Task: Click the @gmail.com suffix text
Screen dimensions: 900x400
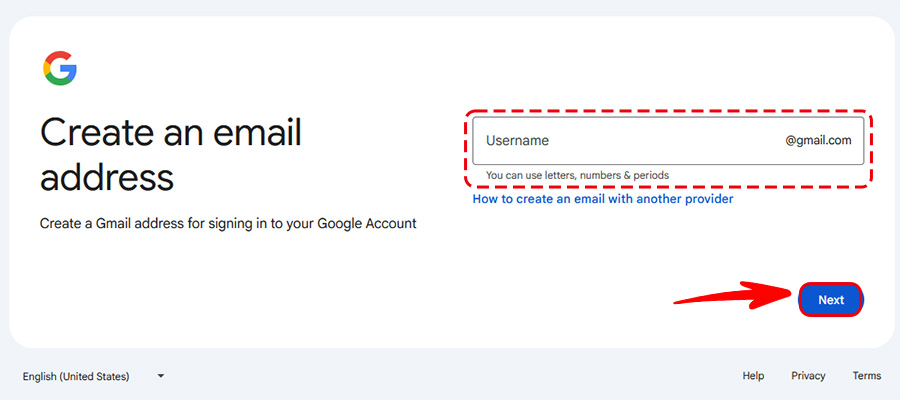Action: (818, 141)
